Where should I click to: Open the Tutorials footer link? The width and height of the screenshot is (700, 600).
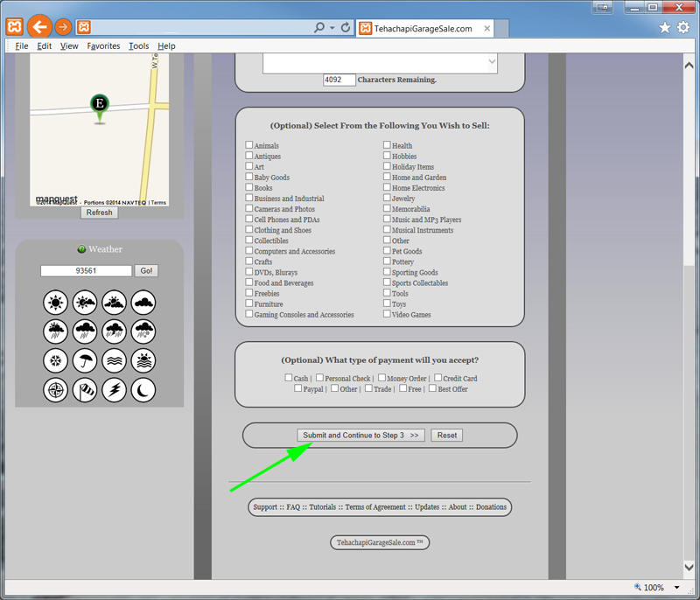click(323, 507)
